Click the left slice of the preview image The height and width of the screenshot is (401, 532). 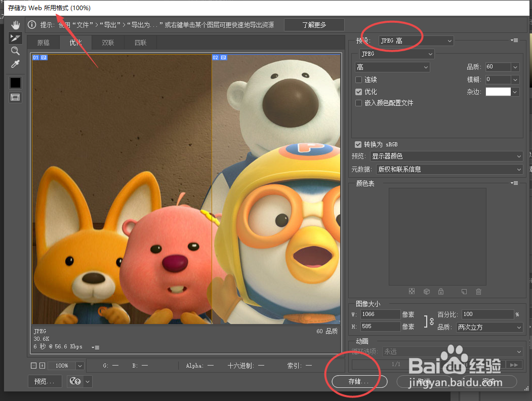point(122,189)
